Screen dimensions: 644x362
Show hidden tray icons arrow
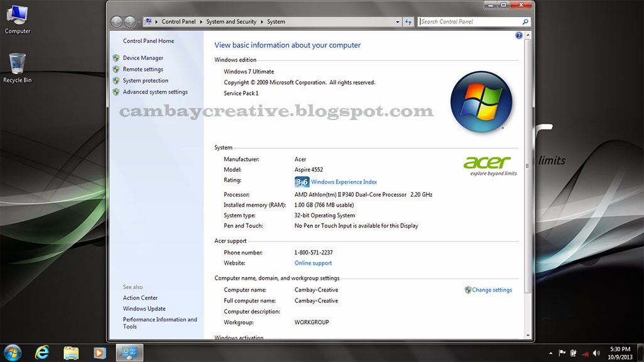pyautogui.click(x=550, y=353)
